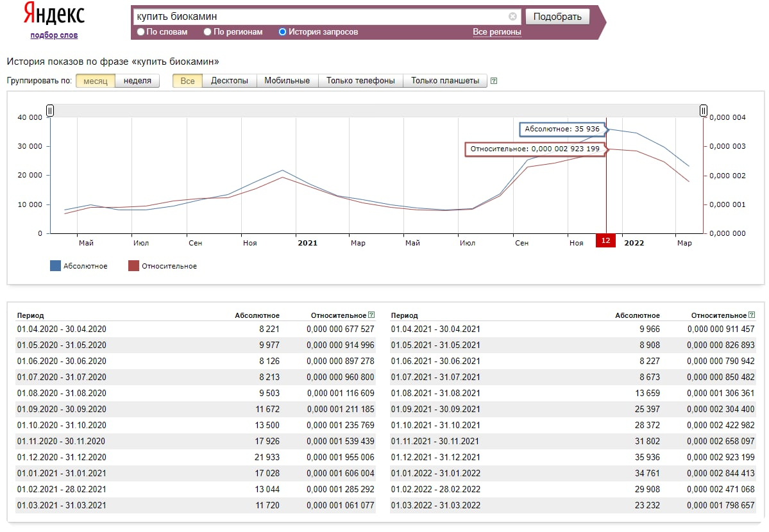
Task: Click the Yandex logo
Action: [x=54, y=15]
